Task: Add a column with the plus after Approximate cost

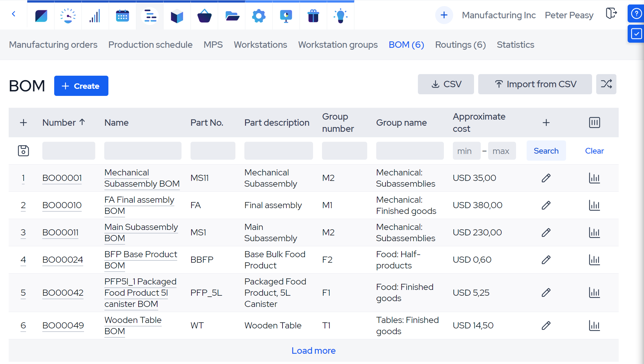Action: coord(546,123)
